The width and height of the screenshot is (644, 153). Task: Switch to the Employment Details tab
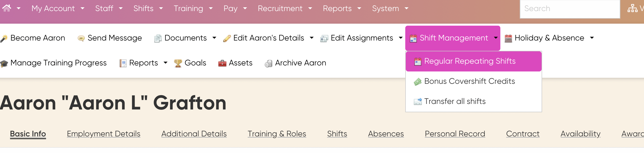pyautogui.click(x=104, y=134)
